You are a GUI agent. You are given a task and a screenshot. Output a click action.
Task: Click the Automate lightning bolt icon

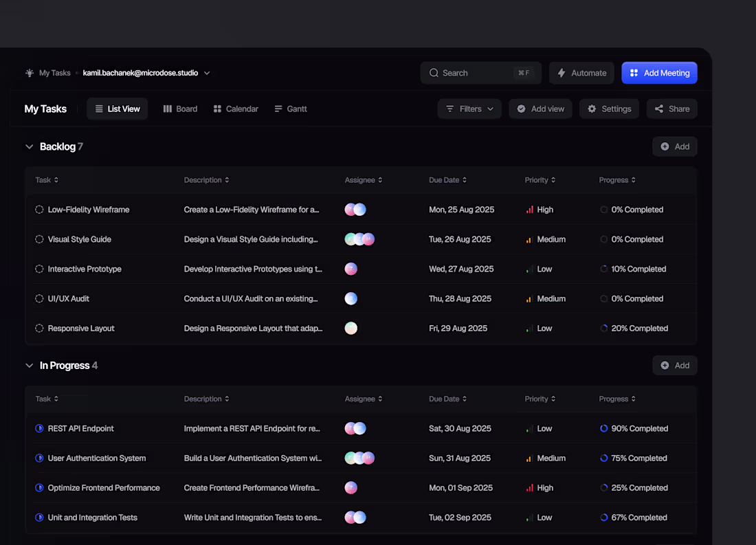tap(562, 72)
